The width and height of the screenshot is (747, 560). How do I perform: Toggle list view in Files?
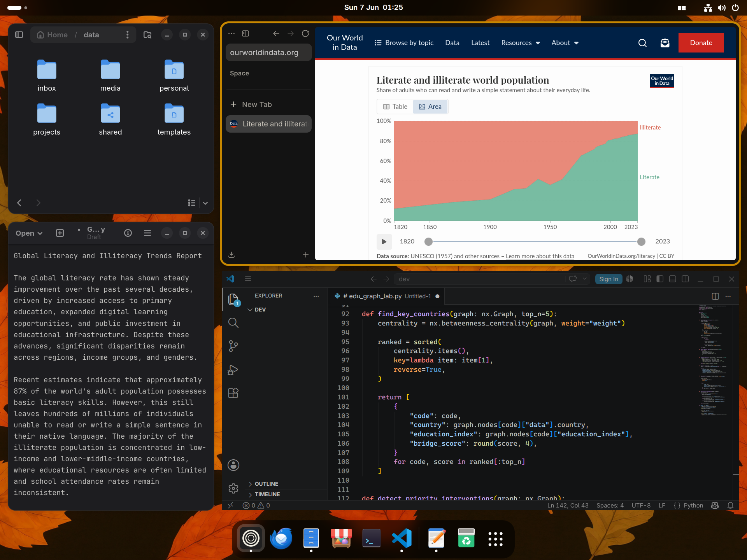click(x=191, y=203)
